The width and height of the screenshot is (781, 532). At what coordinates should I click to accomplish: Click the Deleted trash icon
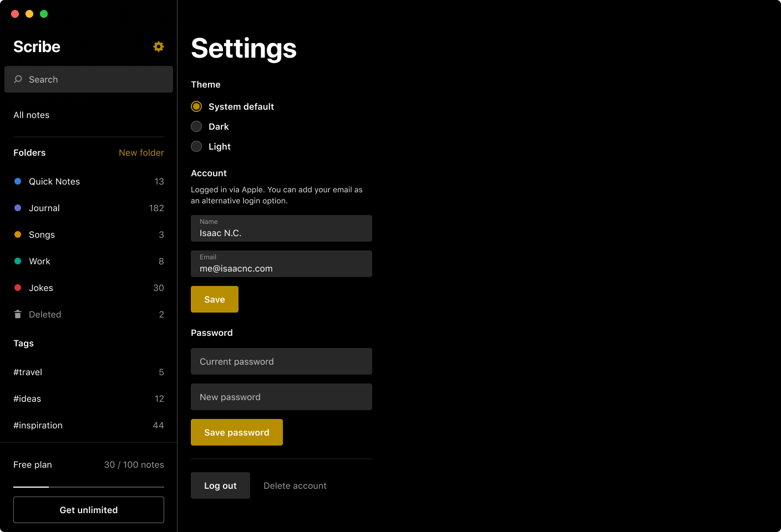tap(18, 314)
